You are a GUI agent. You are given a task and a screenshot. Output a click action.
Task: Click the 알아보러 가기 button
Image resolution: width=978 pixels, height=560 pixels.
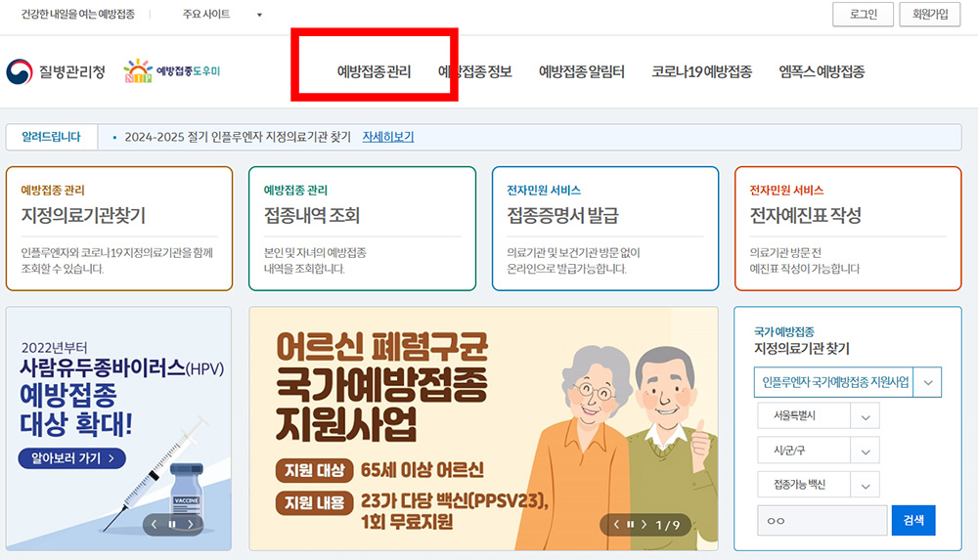[72, 458]
